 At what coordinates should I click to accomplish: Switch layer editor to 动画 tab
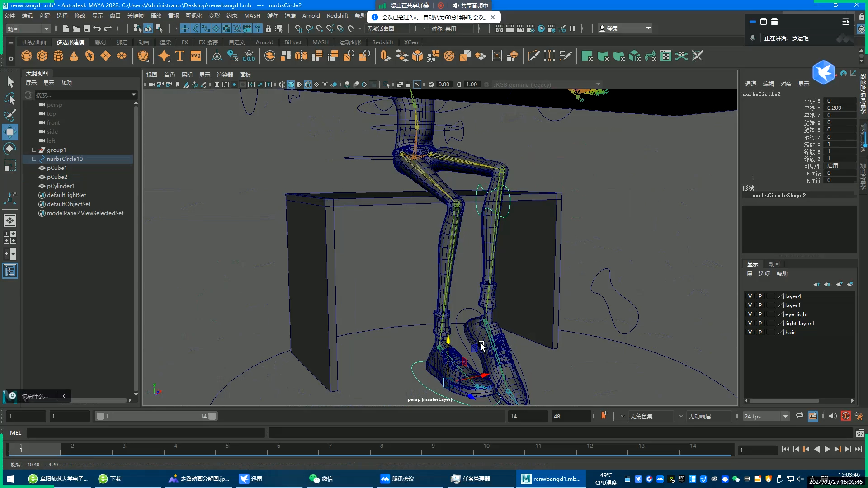[x=774, y=264]
